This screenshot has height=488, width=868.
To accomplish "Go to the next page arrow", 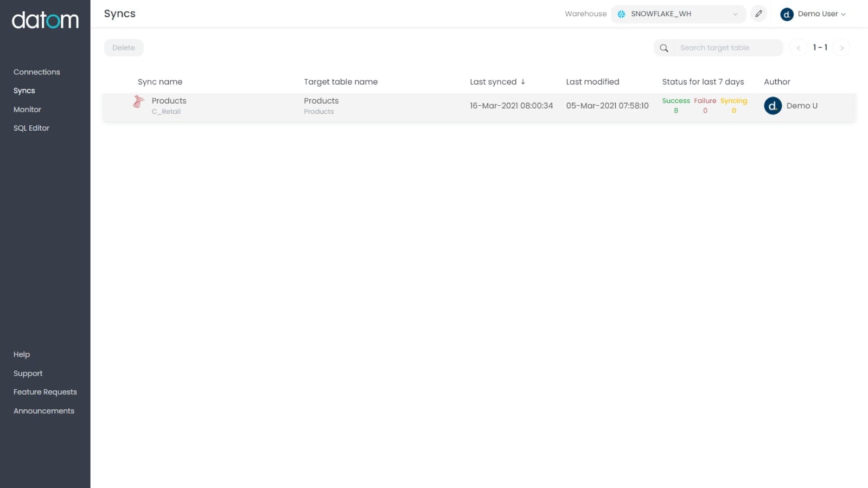I will click(x=841, y=48).
